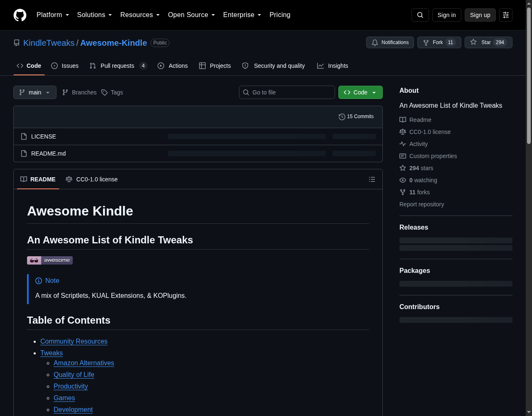Viewport: 532px width, 416px height.
Task: Click the 15 Commits history link
Action: (x=356, y=116)
